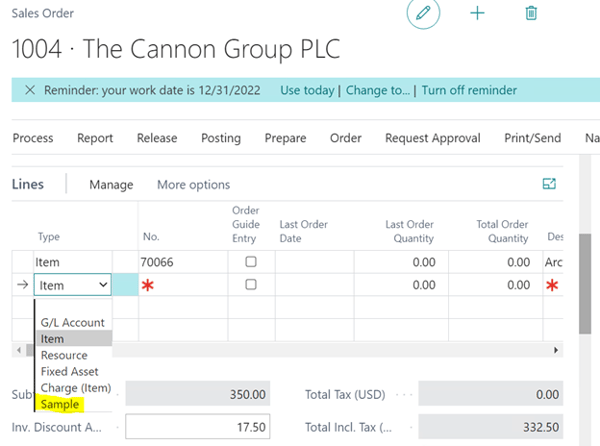Check Order Guide Entry for item 70066
This screenshot has width=600, height=446.
(x=251, y=262)
